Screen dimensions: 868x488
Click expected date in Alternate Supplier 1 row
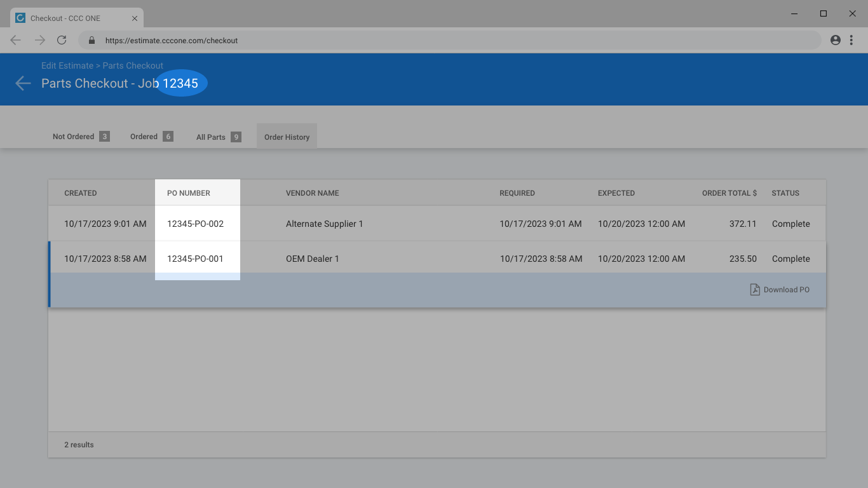[642, 224]
